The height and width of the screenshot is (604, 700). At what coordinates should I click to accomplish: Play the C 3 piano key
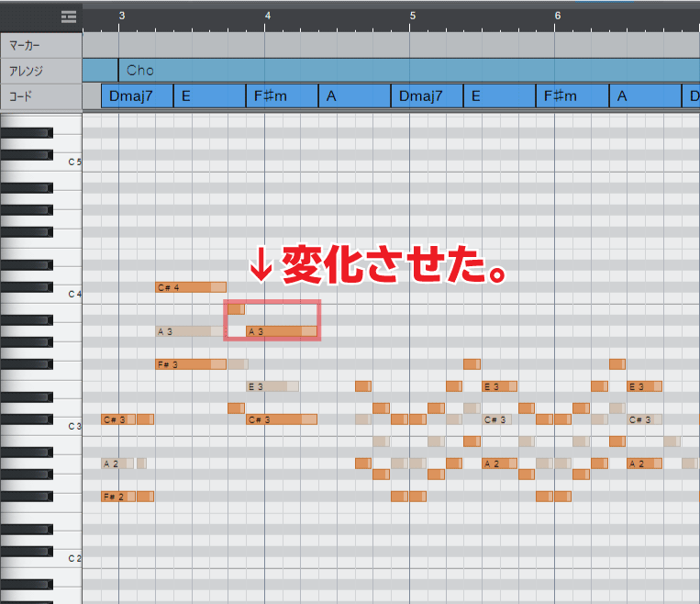[67, 426]
